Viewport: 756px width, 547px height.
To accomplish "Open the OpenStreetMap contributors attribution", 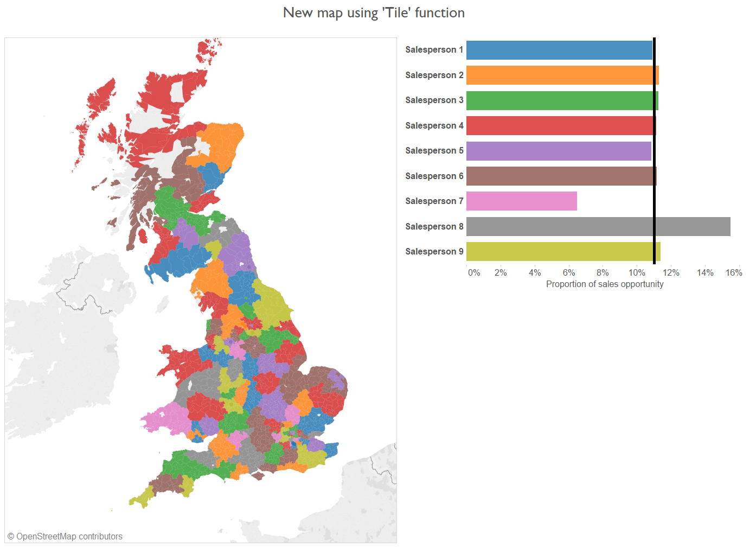I will click(x=65, y=537).
